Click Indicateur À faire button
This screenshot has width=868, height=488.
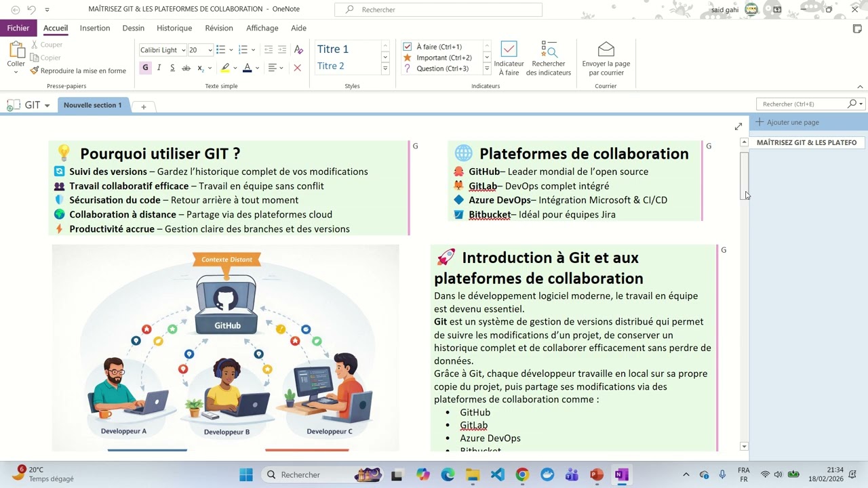[x=509, y=58]
